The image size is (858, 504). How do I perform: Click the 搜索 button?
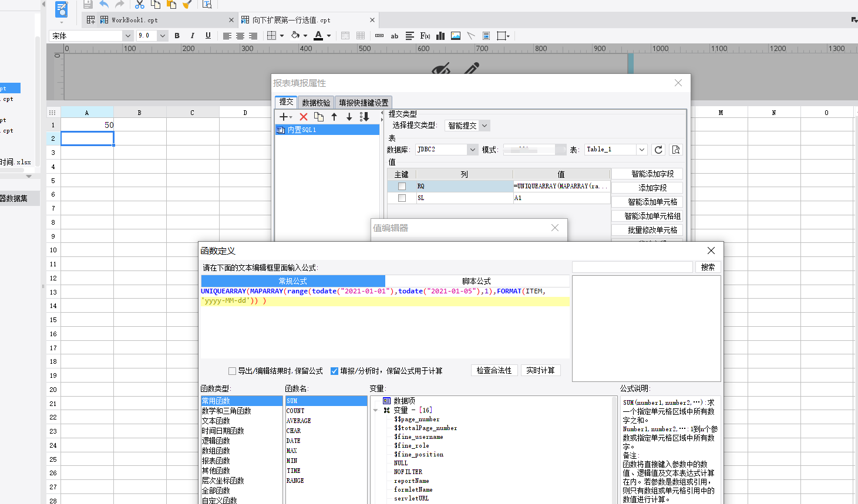708,267
